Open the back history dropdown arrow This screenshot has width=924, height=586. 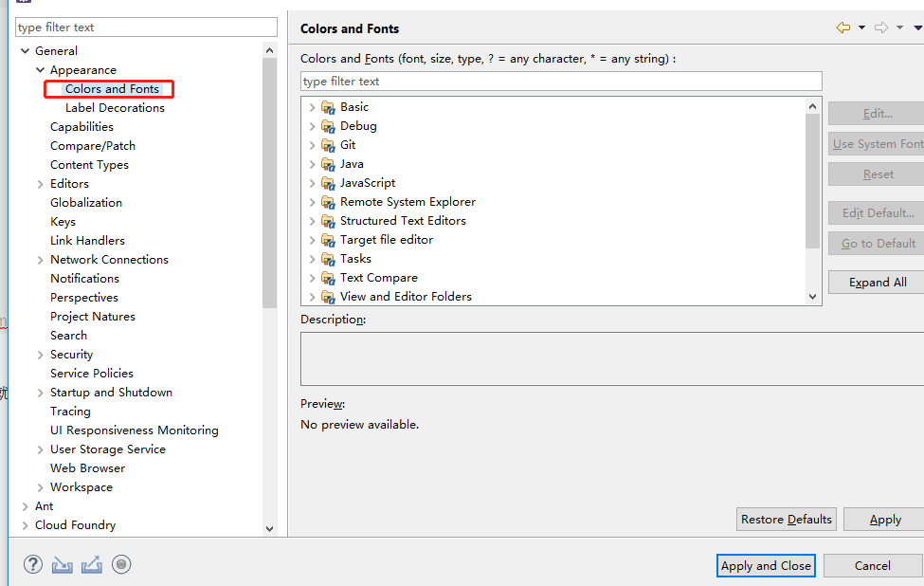point(861,27)
